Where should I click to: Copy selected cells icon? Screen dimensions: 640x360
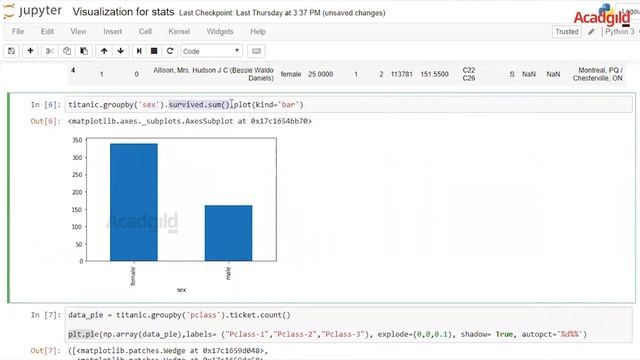tap(67, 51)
